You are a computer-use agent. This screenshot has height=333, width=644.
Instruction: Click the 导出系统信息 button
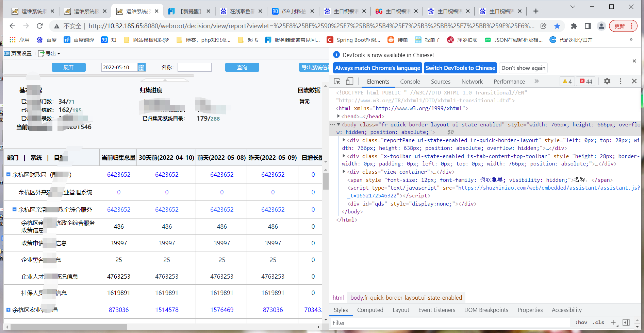point(315,67)
